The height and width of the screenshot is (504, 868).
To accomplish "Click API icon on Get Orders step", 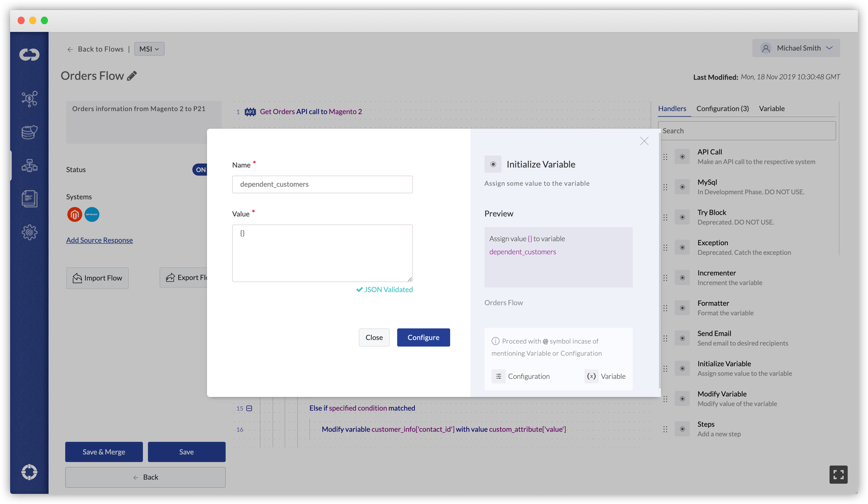I will pos(250,112).
